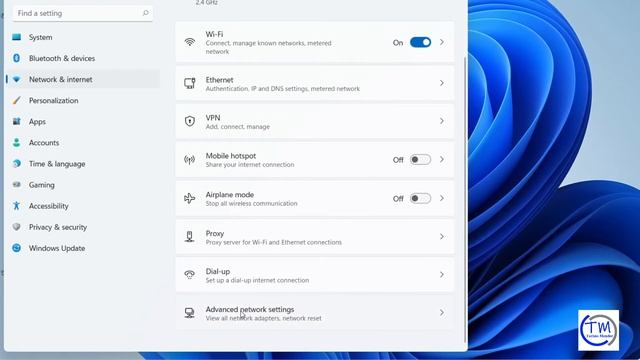640x360 pixels.
Task: Click the Wi-Fi signal icon
Action: coord(189,42)
